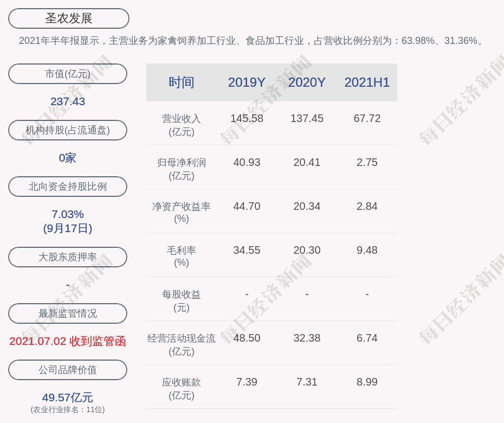Click the 圣农发展 company name pill
Viewport: 504px width, 423px height.
68,18
